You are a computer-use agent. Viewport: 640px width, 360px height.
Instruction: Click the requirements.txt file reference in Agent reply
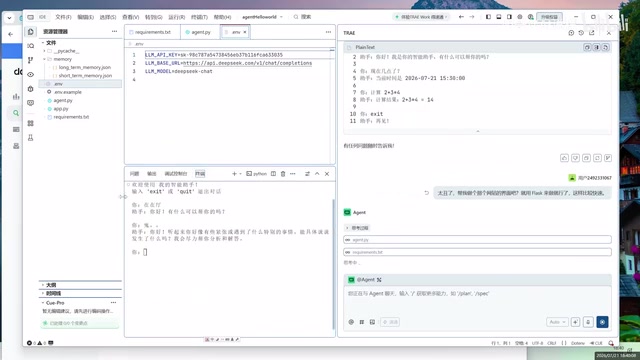pos(477,252)
